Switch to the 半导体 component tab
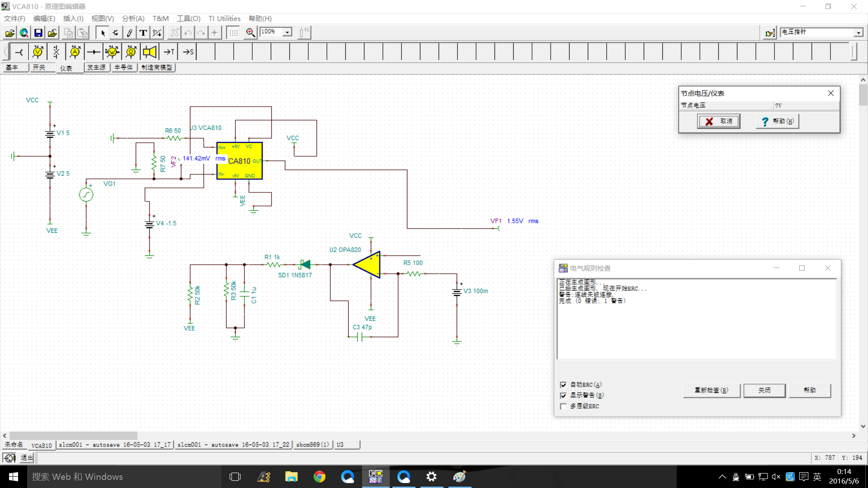This screenshot has height=488, width=868. click(x=123, y=67)
